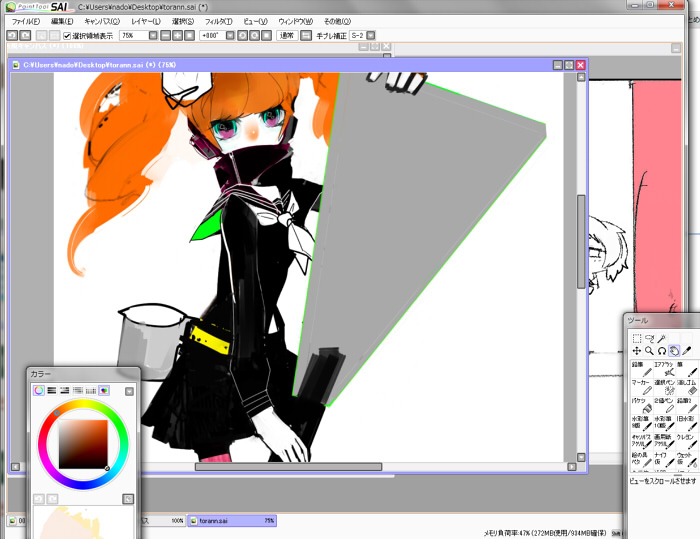Choose the 消しゴム eraser tool
Viewport: 700px width, 539px height.
click(687, 387)
